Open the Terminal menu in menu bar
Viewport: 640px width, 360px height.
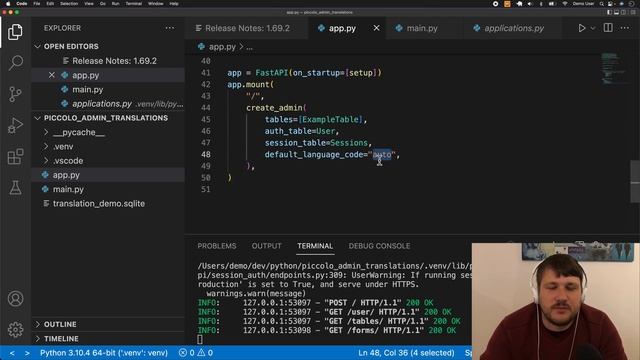coord(133,4)
